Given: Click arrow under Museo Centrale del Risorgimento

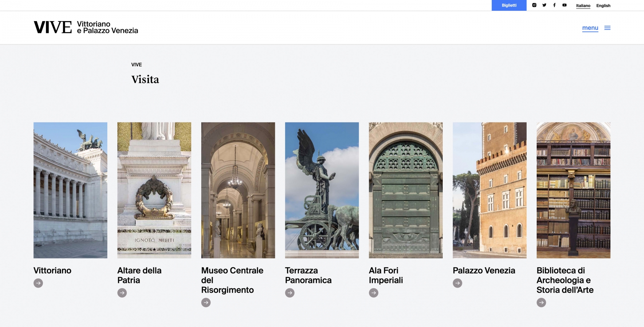Looking at the screenshot, I should [x=206, y=302].
